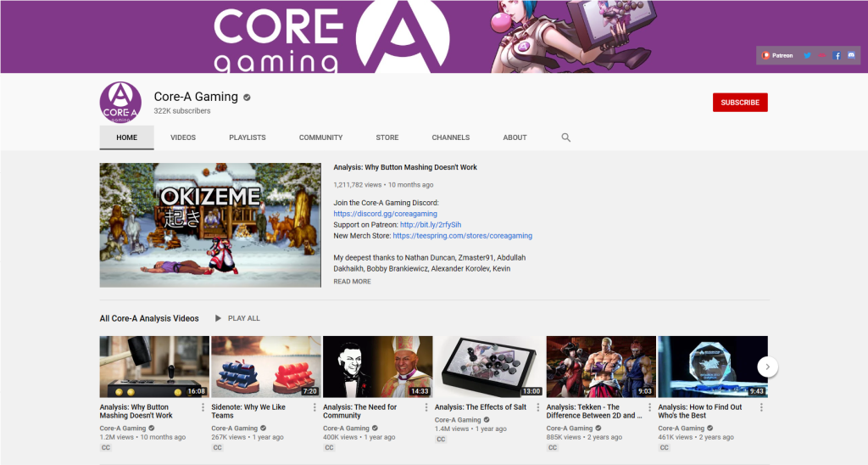Open the Playlists tab
Image resolution: width=868 pixels, height=465 pixels.
(248, 137)
